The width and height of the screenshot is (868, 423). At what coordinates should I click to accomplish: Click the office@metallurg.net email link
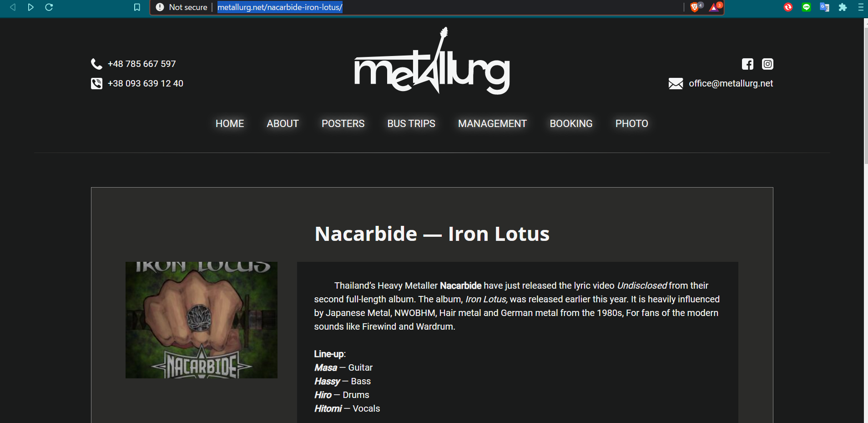pyautogui.click(x=731, y=83)
